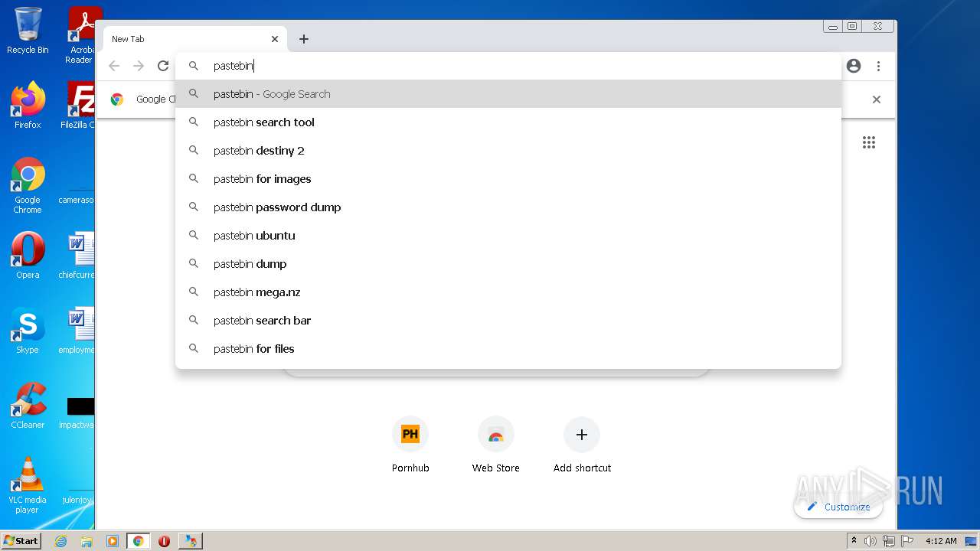Launch the Skype desktop icon
The height and width of the screenshot is (551, 980).
[28, 331]
